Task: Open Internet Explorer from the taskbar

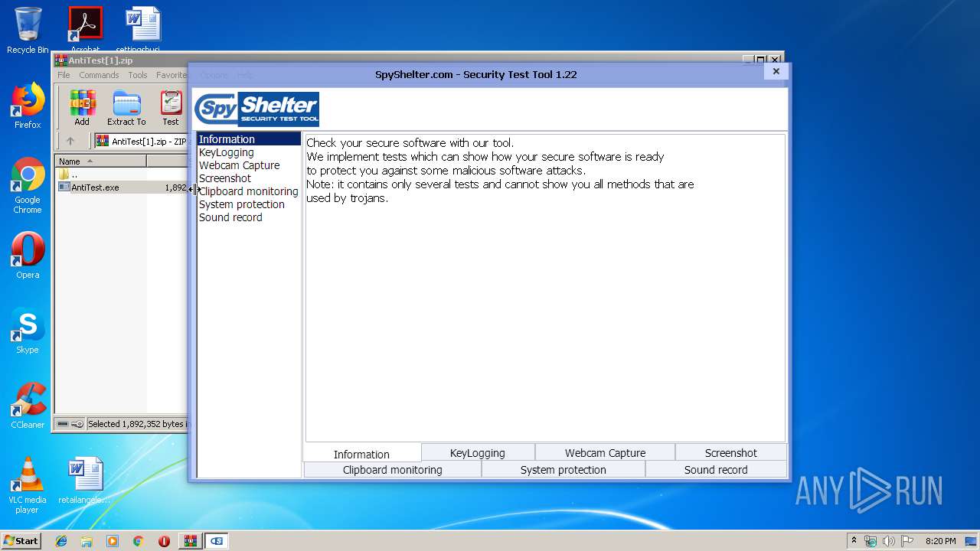Action: 61,541
